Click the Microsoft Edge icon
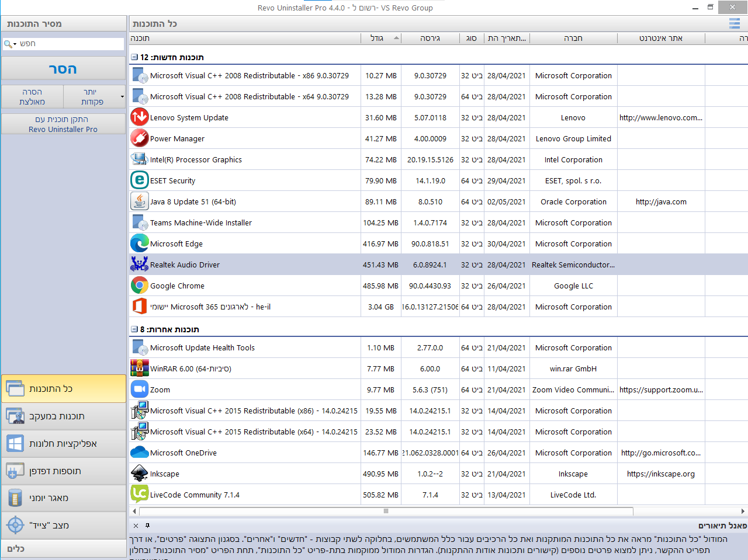748x560 pixels. (140, 244)
